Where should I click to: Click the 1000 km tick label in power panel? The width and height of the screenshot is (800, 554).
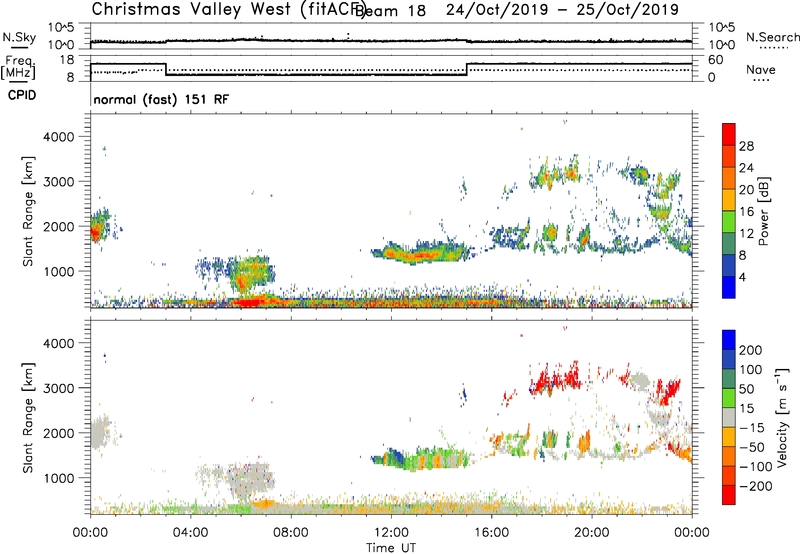point(59,271)
